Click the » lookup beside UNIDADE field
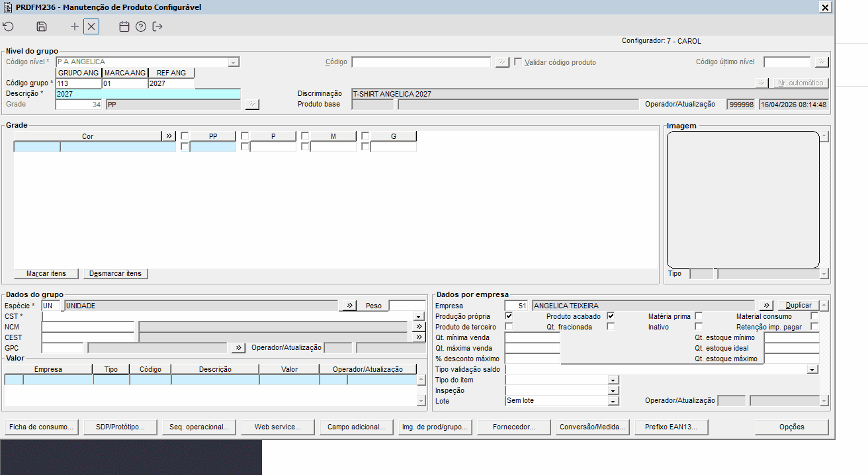 coord(349,306)
